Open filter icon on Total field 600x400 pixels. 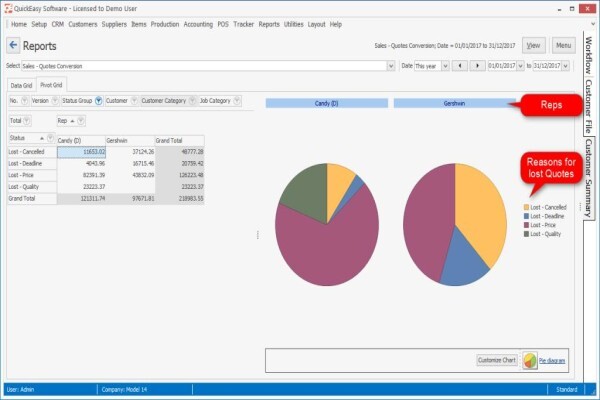[26, 121]
